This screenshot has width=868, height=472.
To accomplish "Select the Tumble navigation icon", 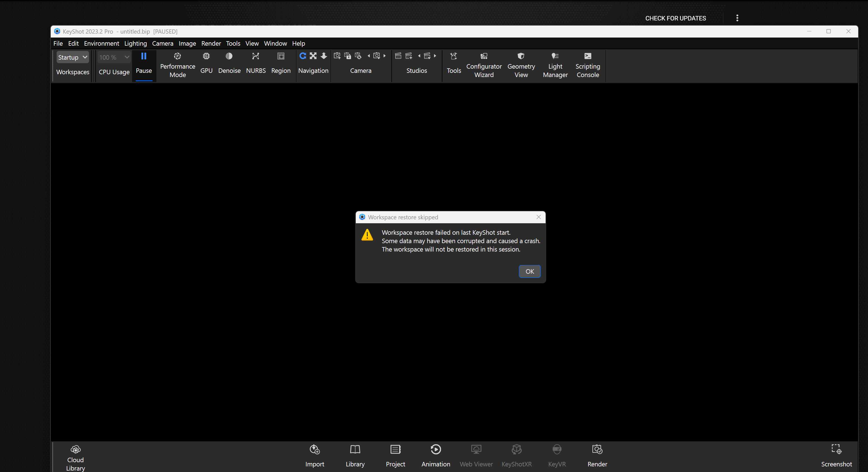I will [x=303, y=56].
